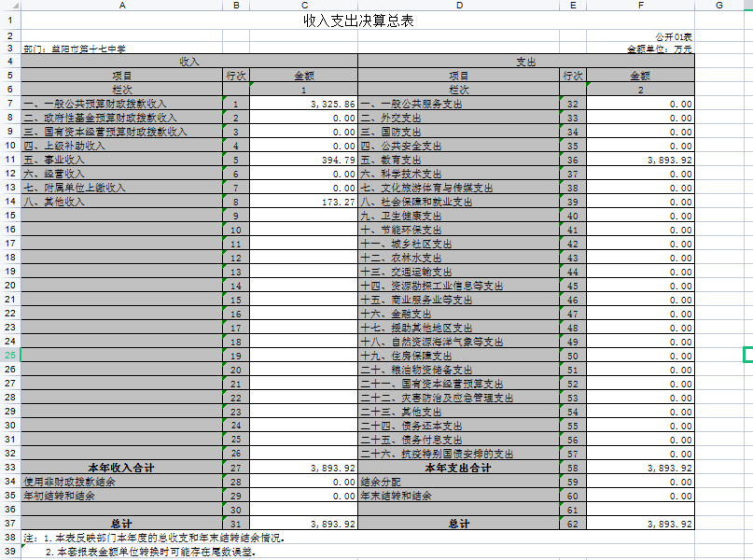Select the row 1 header
The image size is (753, 560).
pyautogui.click(x=9, y=20)
